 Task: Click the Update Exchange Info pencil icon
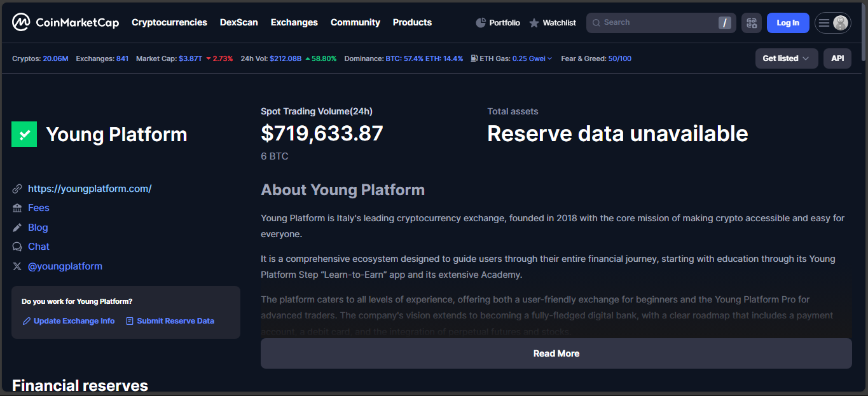pos(27,321)
